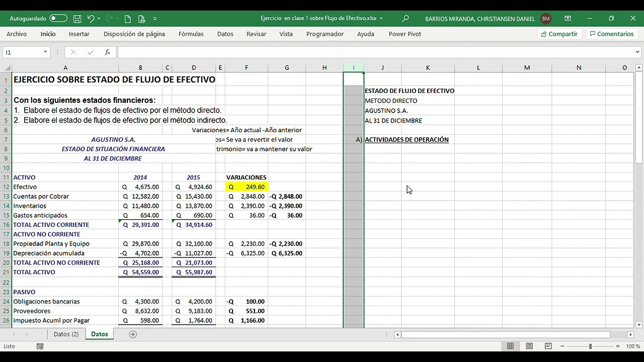This screenshot has height=362, width=644.
Task: Open the Archivo menu
Action: (17, 34)
